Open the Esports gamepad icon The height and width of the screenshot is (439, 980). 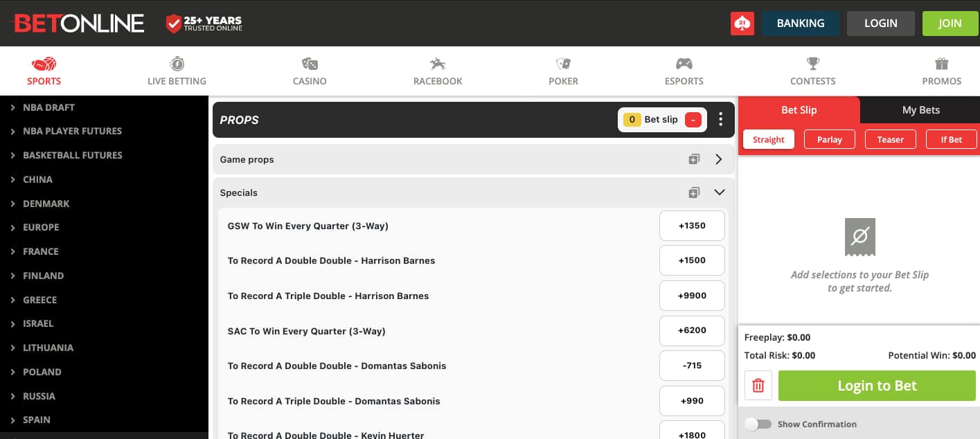point(684,64)
